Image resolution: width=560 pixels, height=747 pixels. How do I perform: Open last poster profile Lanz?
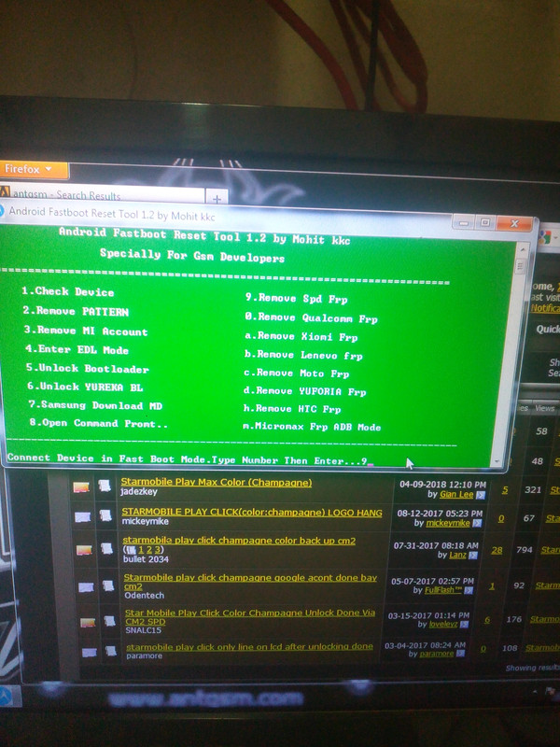457,555
